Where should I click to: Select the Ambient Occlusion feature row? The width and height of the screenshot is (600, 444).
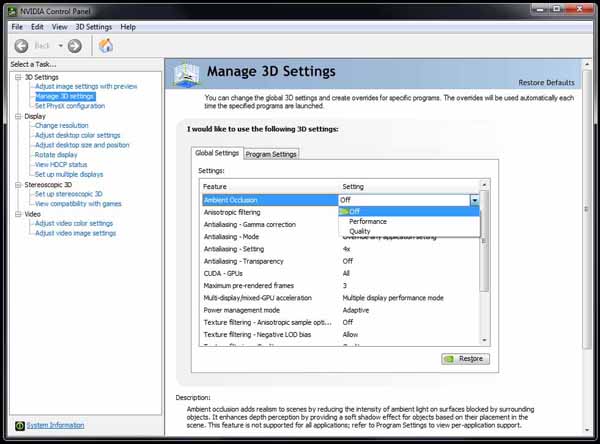[270, 200]
